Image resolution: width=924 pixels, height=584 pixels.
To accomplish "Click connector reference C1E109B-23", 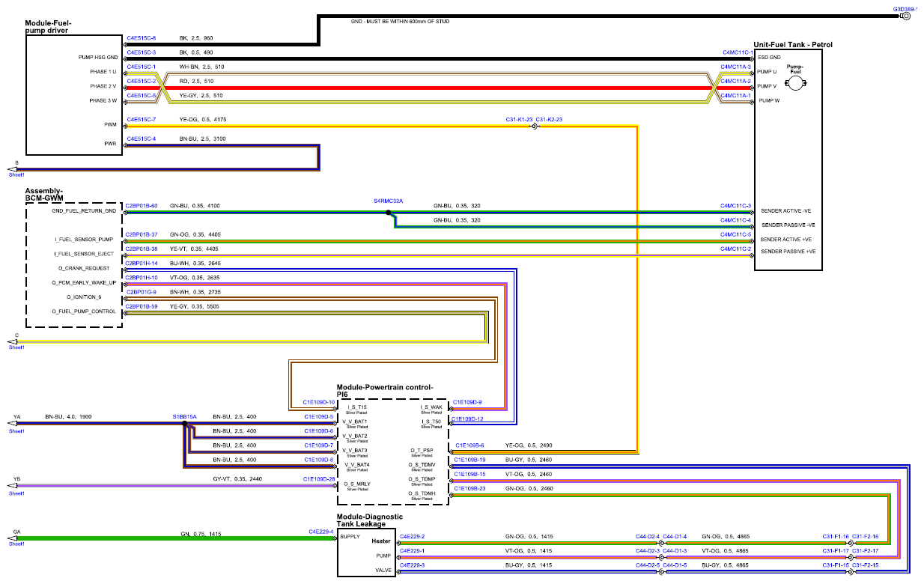I will pyautogui.click(x=470, y=488).
